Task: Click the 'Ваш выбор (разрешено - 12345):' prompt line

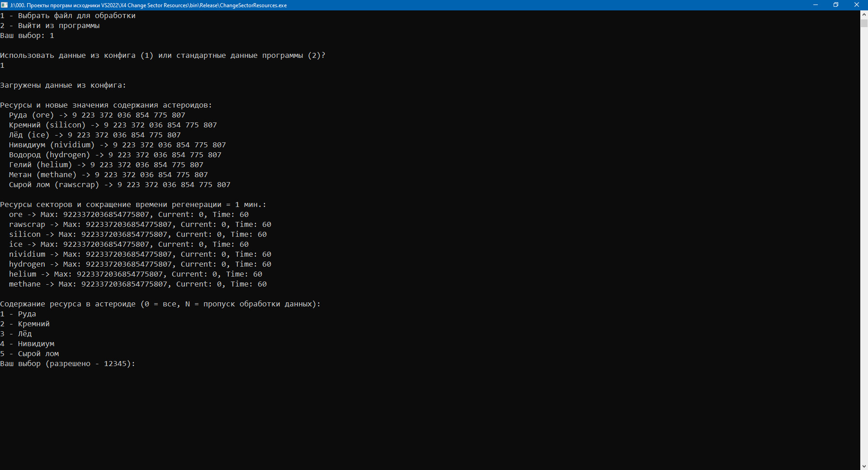Action: coord(68,364)
